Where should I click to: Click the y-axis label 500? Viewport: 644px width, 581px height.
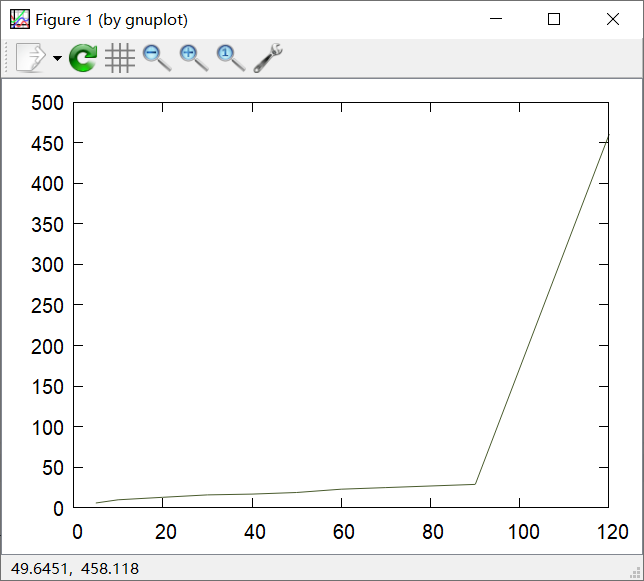(x=48, y=103)
